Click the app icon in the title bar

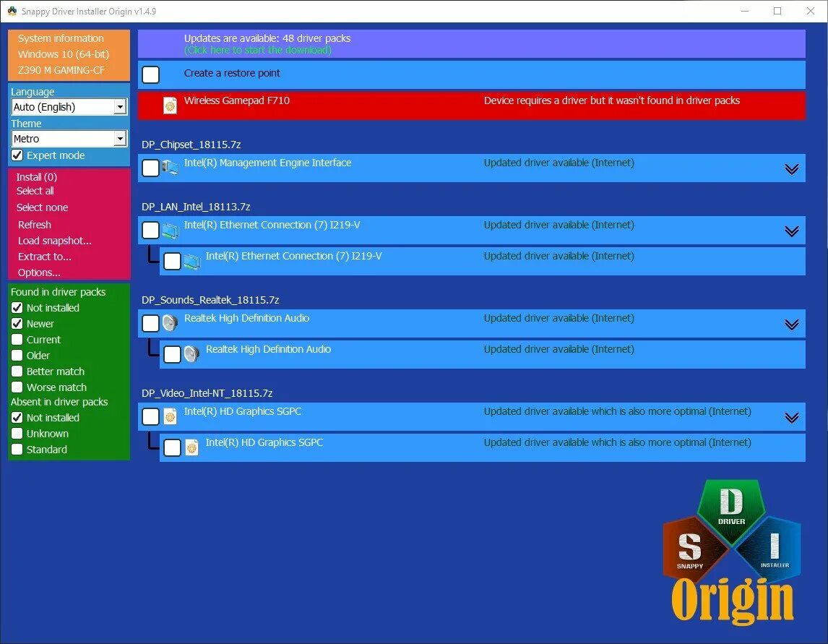point(12,11)
